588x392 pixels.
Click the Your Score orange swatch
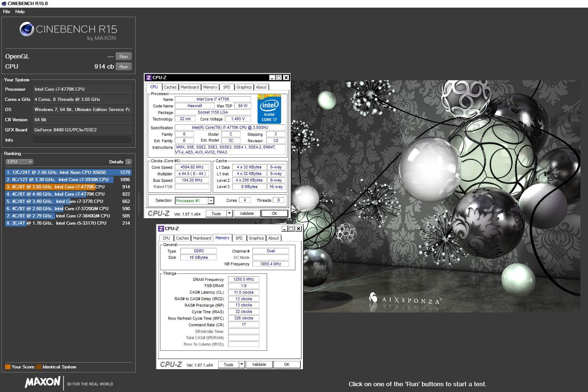8,367
